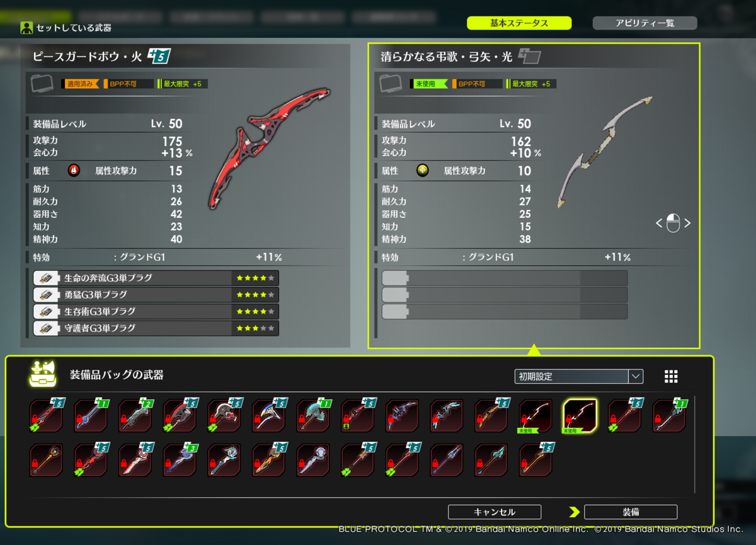Pick the fifth top-row weapon, a grey axe
Image resolution: width=756 pixels, height=545 pixels.
[x=224, y=416]
